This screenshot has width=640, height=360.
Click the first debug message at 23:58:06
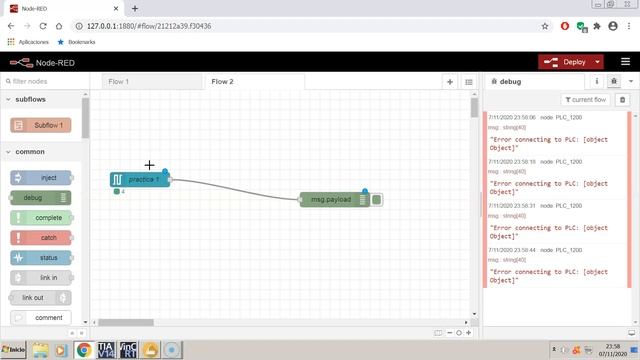[x=557, y=133]
